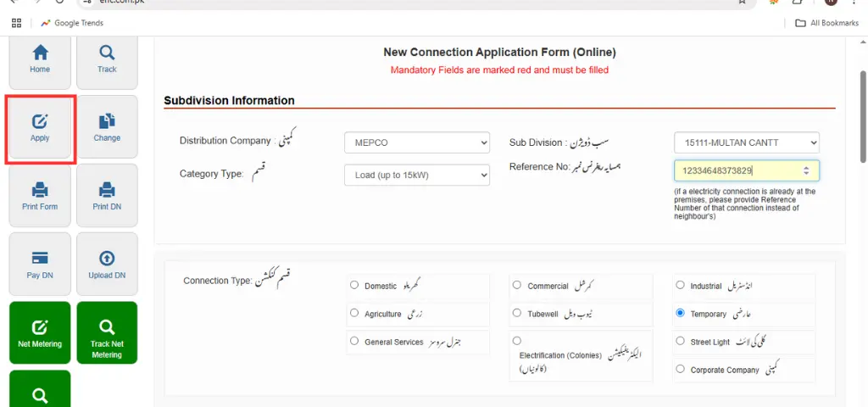Click the partially visible green search tile
Viewport: 868px width, 407px height.
(x=40, y=389)
